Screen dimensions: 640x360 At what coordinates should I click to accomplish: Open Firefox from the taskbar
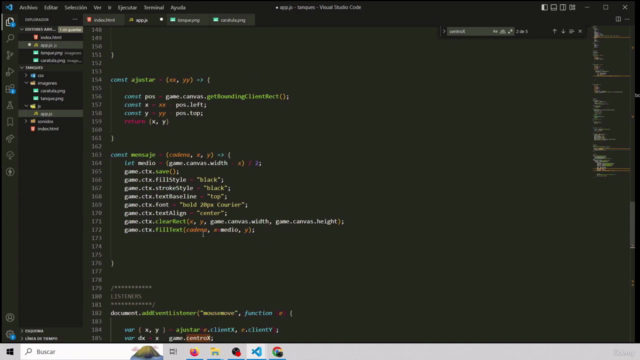[x=194, y=351]
